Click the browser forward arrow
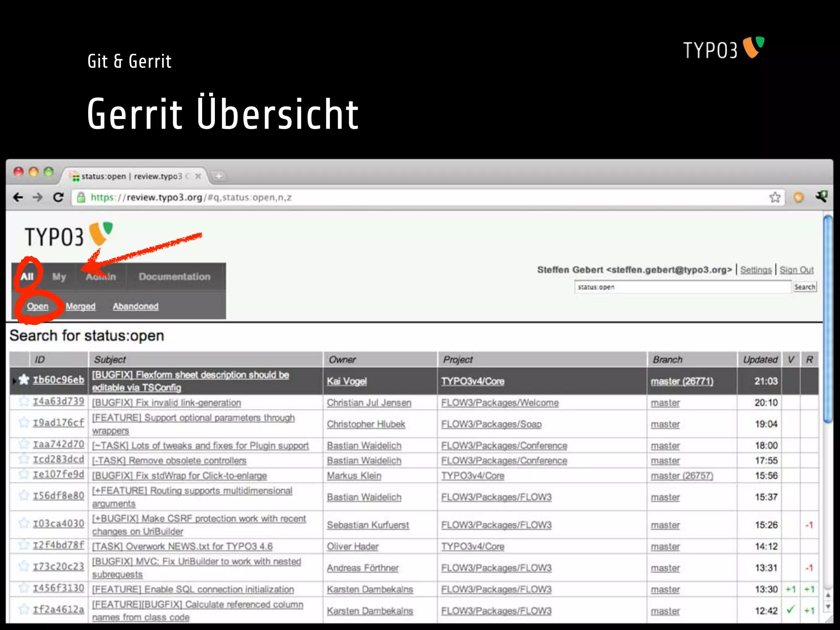This screenshot has width=840, height=630. 38,197
